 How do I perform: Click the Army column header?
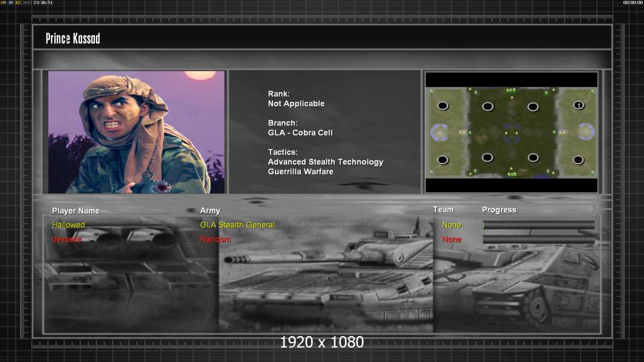point(210,211)
